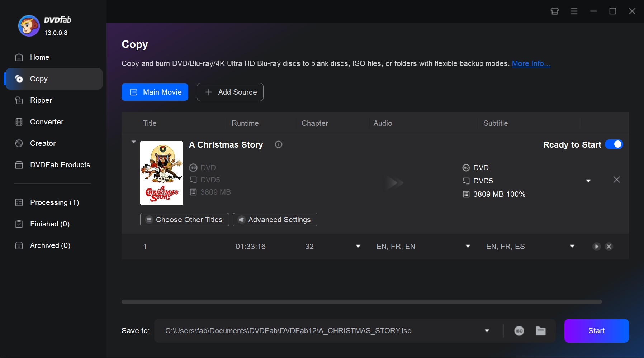Click the A Christmas Story cover thumbnail
This screenshot has height=358, width=644.
(161, 173)
